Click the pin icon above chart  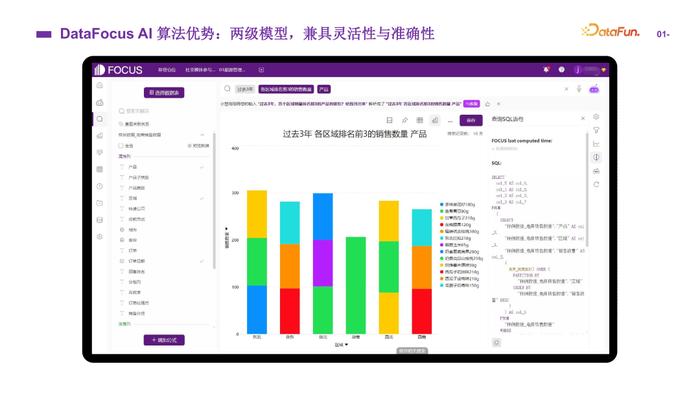point(404,120)
